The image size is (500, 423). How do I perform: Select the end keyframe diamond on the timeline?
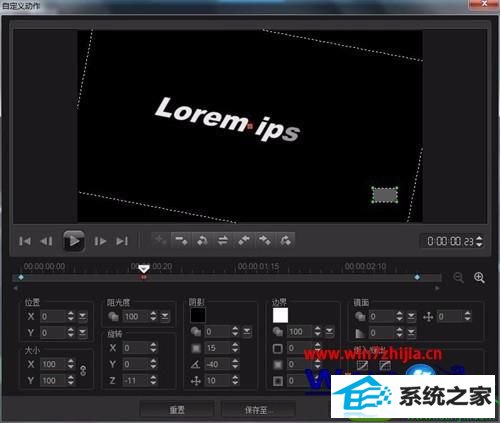[417, 277]
